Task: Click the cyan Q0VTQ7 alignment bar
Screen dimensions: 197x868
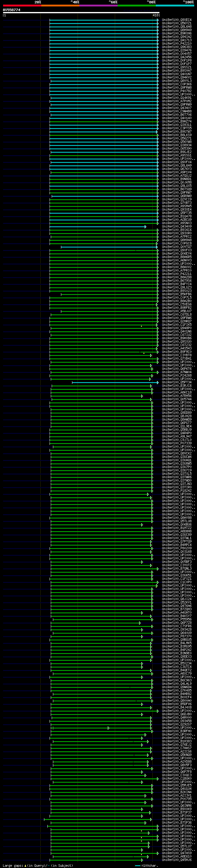Action: pyautogui.click(x=110, y=247)
